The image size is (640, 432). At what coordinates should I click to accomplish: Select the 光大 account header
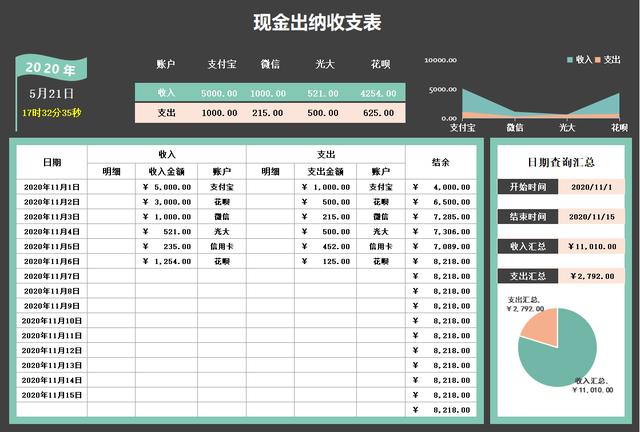324,64
